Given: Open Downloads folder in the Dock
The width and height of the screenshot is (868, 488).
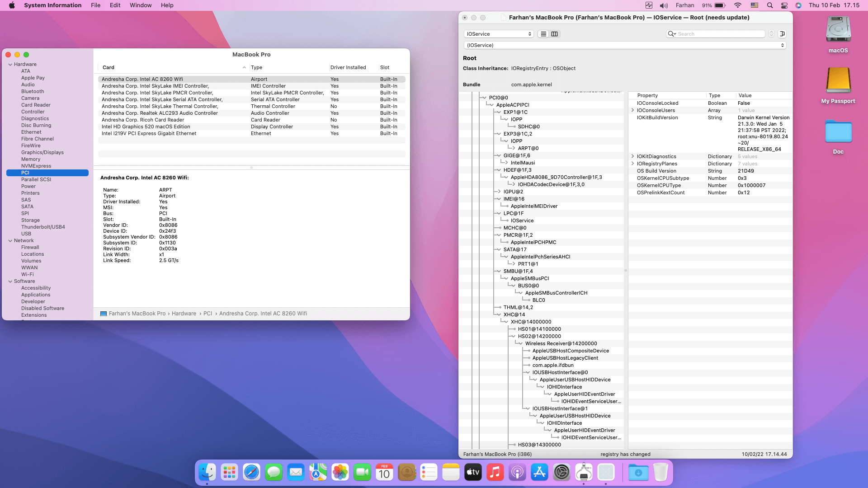Looking at the screenshot, I should (x=638, y=473).
